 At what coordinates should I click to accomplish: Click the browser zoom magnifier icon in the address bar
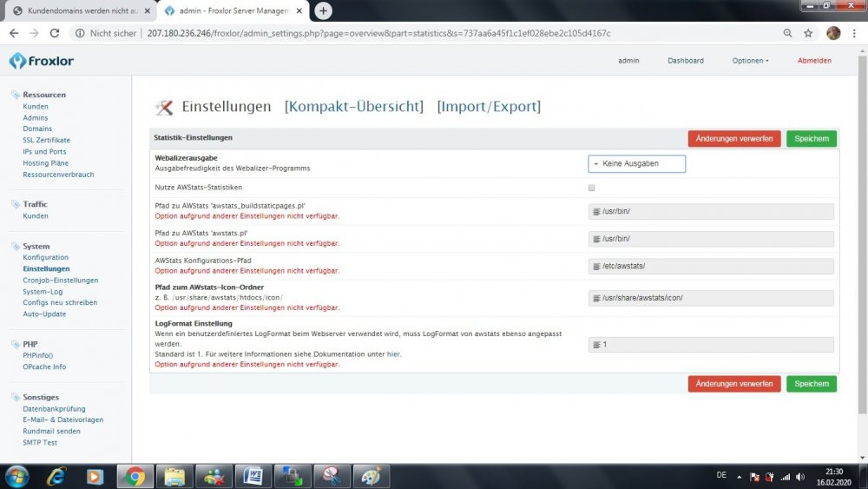click(787, 33)
